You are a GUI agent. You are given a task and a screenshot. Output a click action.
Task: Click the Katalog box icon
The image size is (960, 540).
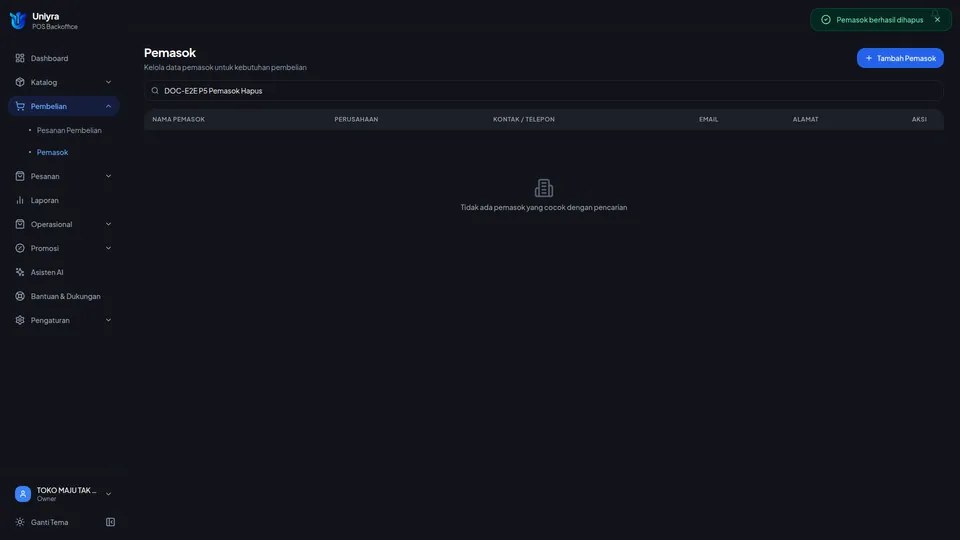tap(20, 82)
